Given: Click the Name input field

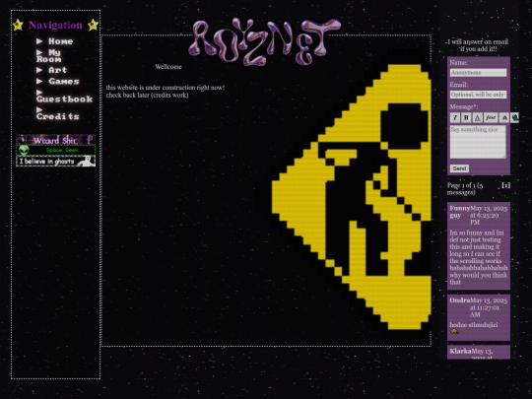Looking at the screenshot, I should [x=479, y=73].
